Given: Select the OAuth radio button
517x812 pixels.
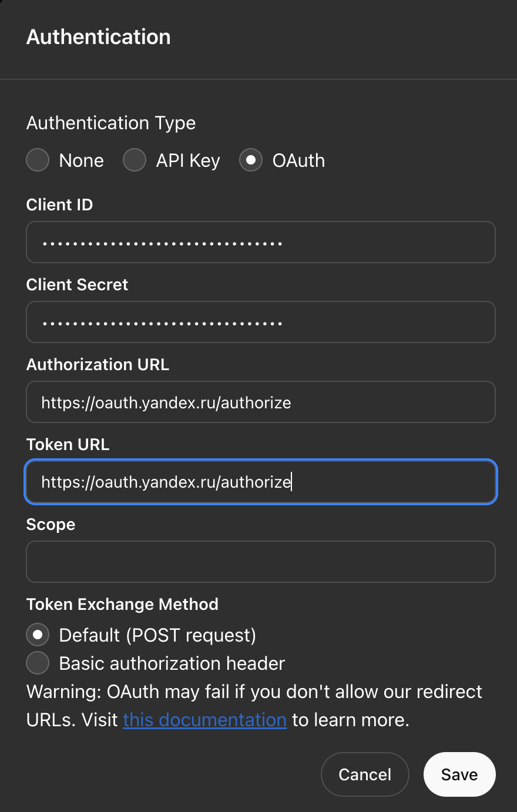Looking at the screenshot, I should click(251, 160).
